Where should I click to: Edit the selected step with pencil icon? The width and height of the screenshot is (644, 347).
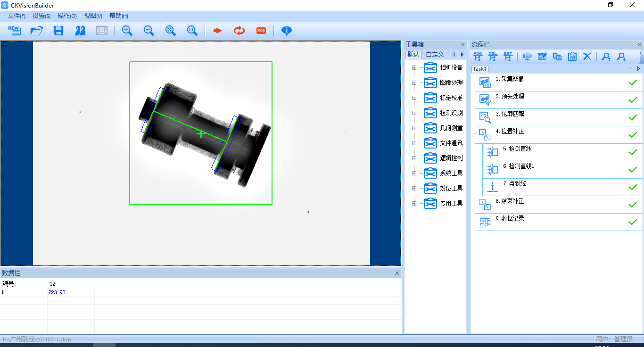coord(542,57)
